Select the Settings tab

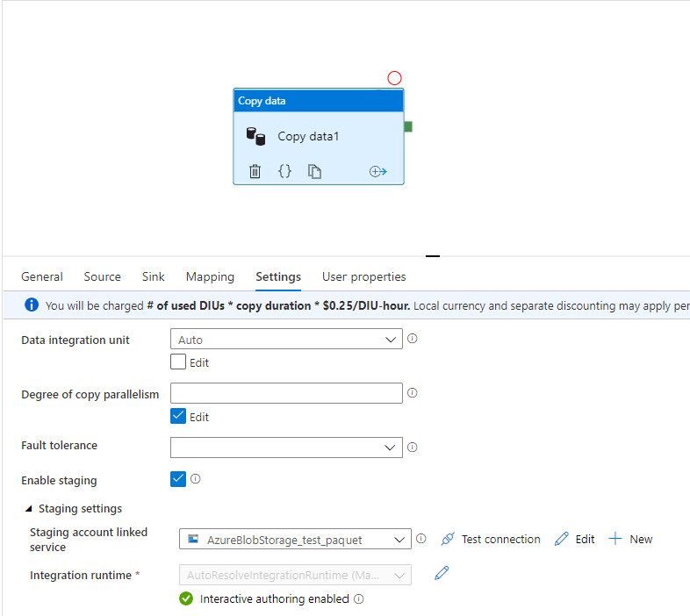pyautogui.click(x=278, y=276)
